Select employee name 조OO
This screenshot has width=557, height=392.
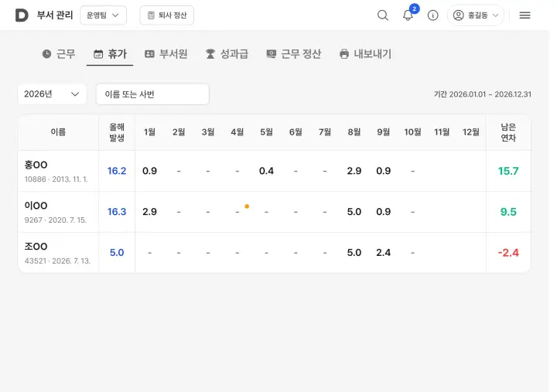(x=36, y=247)
